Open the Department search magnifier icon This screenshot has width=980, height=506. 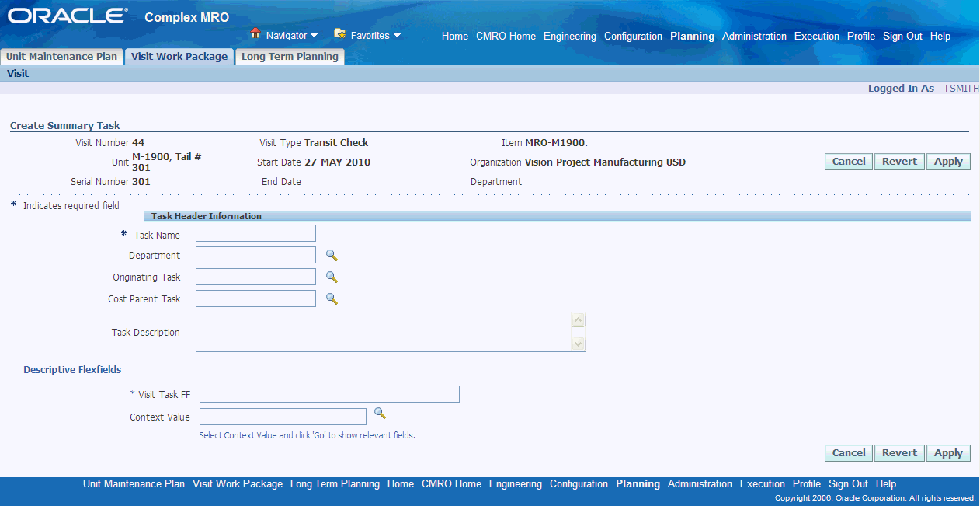coord(332,255)
